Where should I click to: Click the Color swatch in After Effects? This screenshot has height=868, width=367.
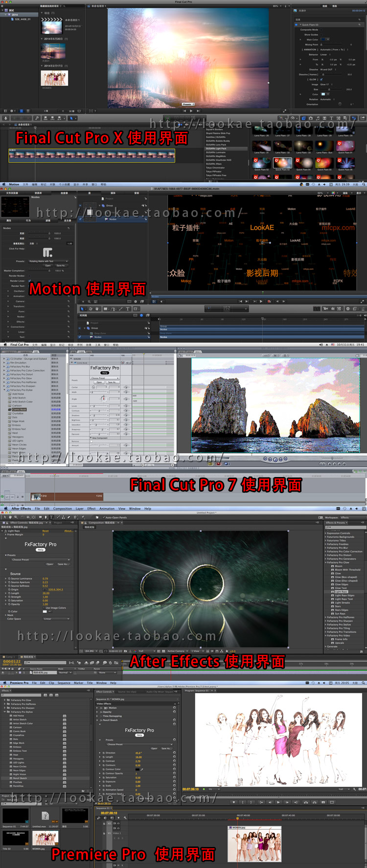(45, 611)
